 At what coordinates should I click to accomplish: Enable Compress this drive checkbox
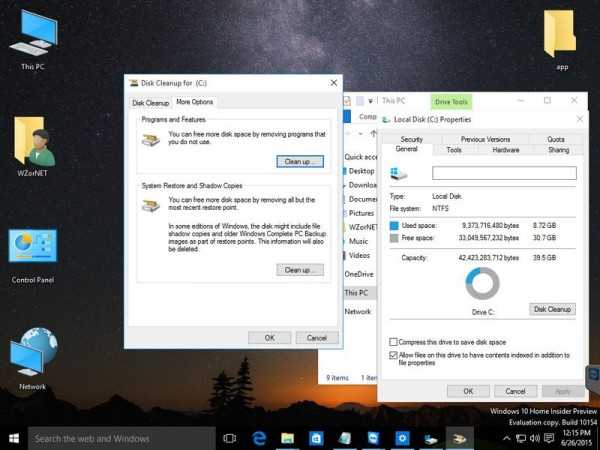click(393, 342)
